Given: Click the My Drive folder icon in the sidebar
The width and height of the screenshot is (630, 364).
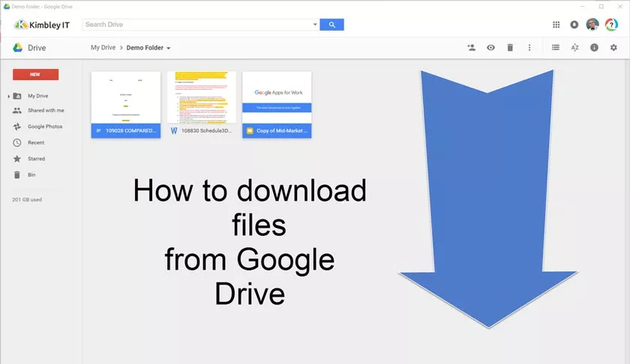Looking at the screenshot, I should click(x=16, y=96).
